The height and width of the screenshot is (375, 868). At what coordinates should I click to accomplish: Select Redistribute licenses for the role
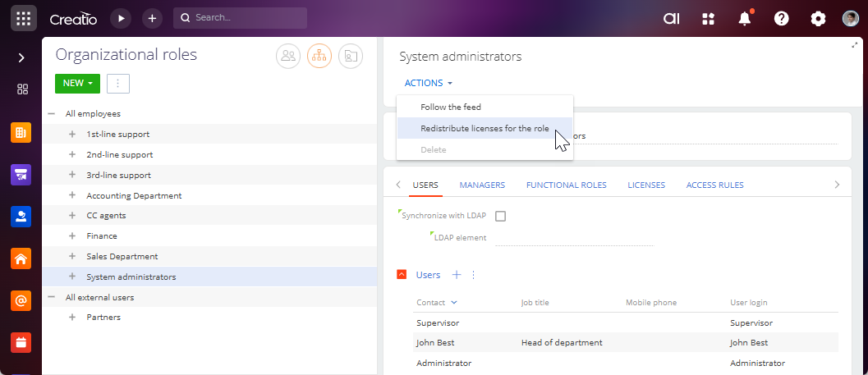[x=484, y=129]
